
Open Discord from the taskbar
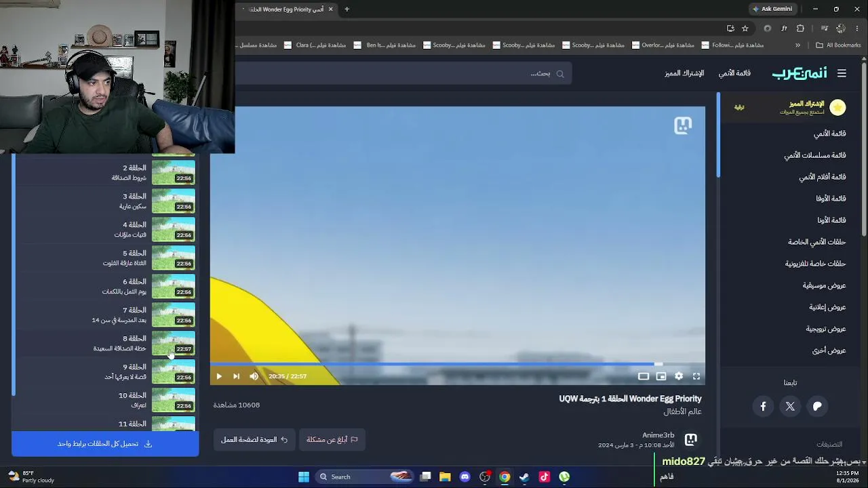pyautogui.click(x=465, y=476)
